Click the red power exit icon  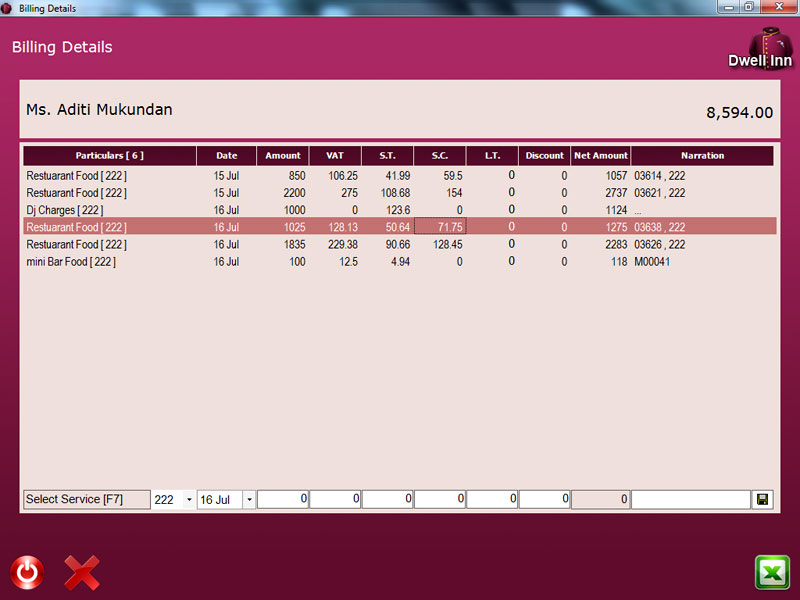point(27,572)
